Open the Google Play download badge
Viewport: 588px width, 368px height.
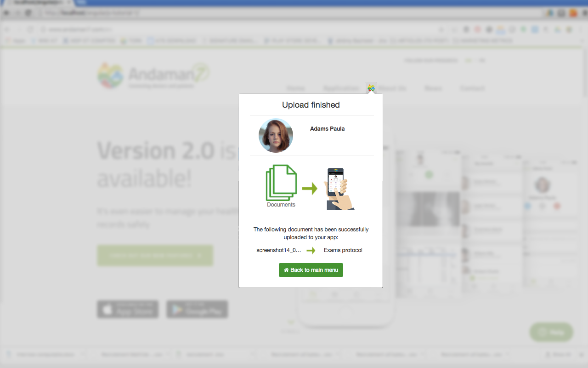[197, 309]
